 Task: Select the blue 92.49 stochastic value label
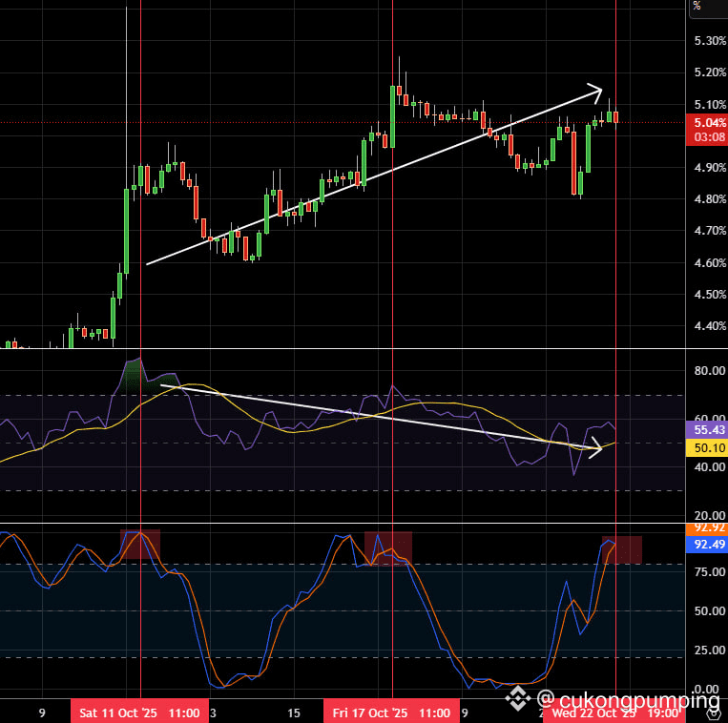click(707, 544)
